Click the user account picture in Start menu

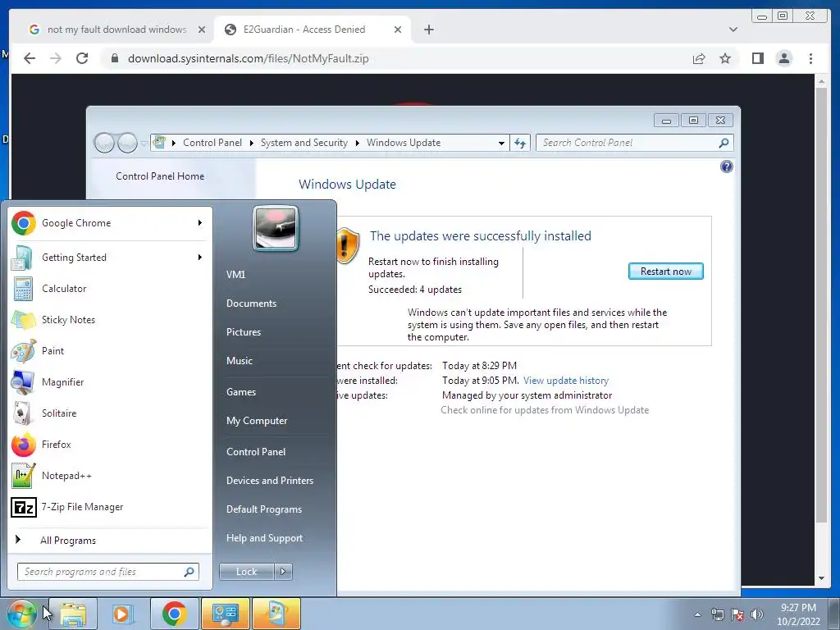tap(276, 229)
